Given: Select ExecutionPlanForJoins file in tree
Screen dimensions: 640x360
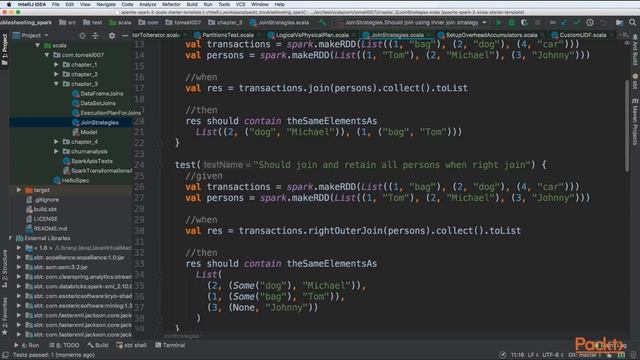Looking at the screenshot, I should point(107,113).
